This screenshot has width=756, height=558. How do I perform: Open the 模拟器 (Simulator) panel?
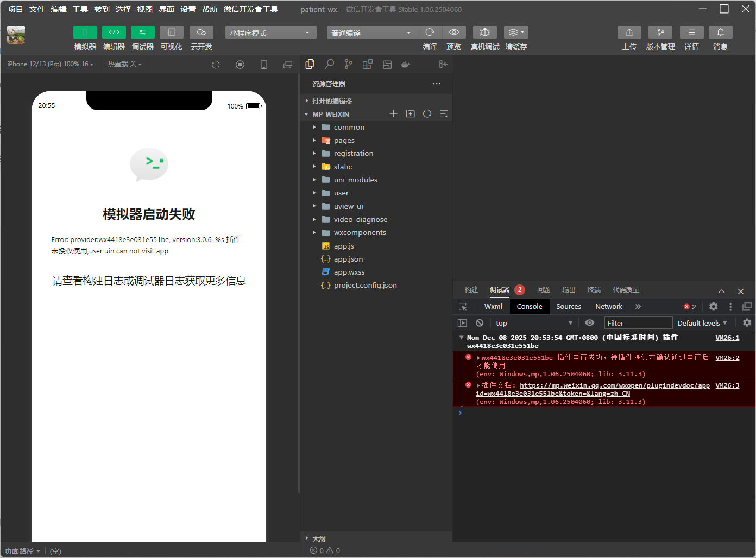coord(85,37)
